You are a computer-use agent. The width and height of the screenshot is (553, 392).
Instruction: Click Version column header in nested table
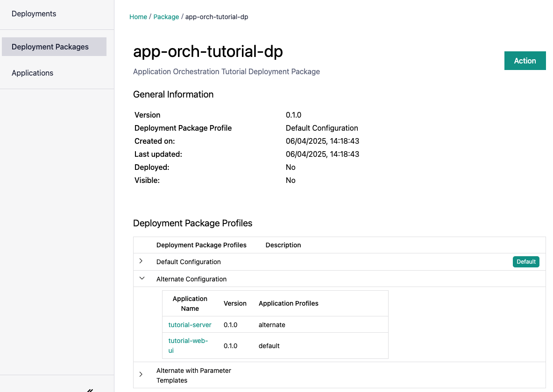[x=235, y=303]
